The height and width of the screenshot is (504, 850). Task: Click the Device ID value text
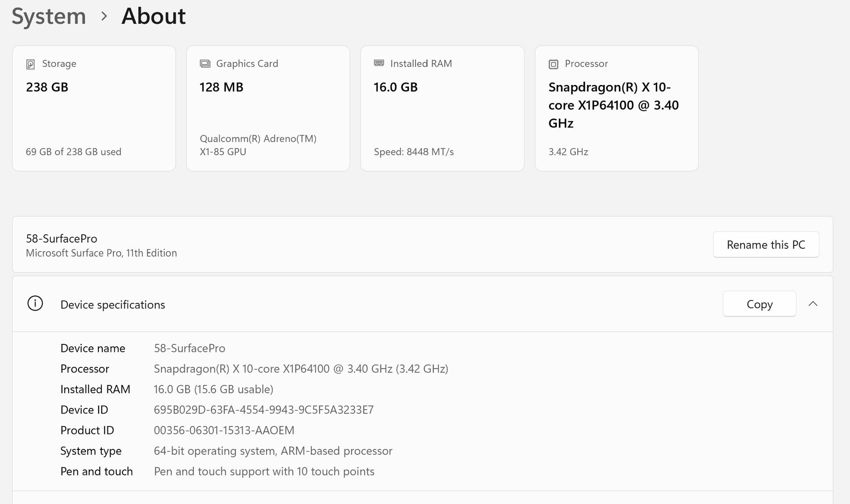pos(264,410)
